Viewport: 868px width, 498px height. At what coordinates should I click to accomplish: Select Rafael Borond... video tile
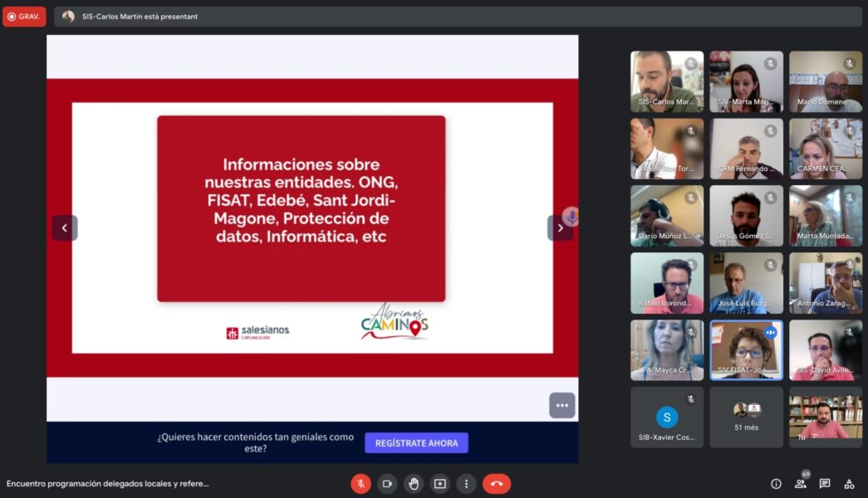(x=667, y=283)
